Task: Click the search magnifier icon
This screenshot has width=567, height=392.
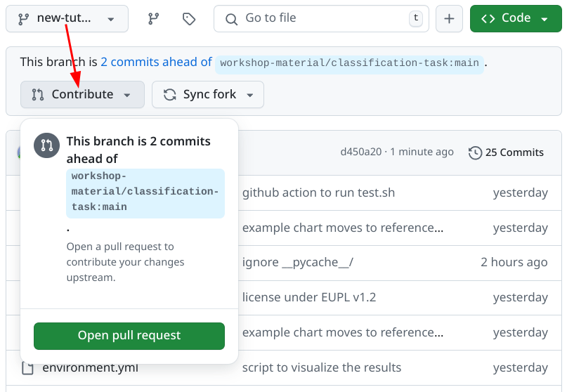Action: pos(231,19)
